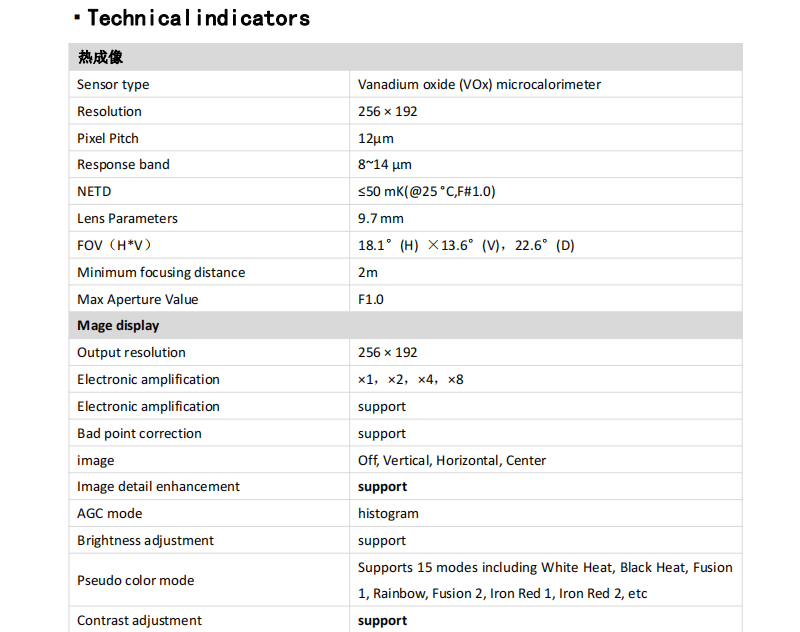Select the Lens Parameters label
This screenshot has height=632, width=800.
(x=127, y=218)
